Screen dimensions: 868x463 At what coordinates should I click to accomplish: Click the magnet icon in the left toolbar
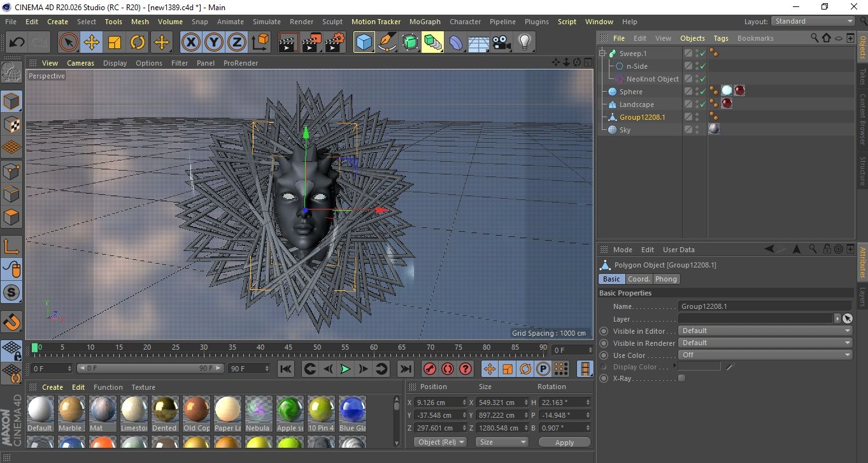coord(11,322)
